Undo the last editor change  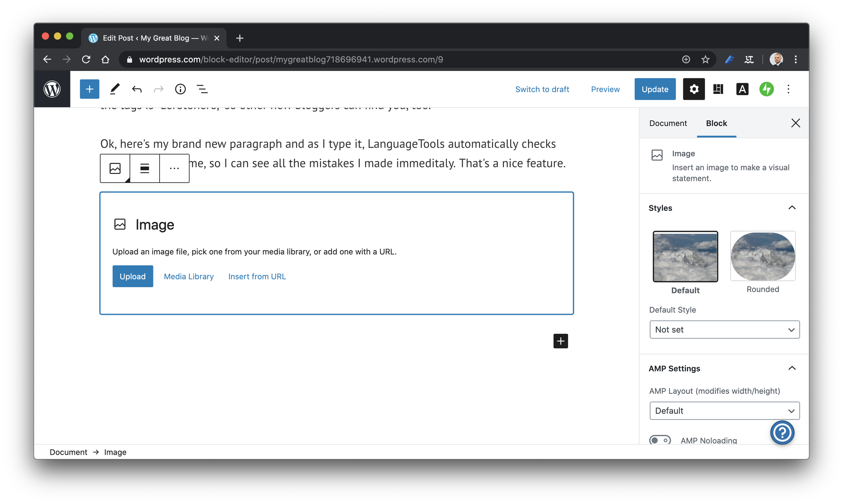click(137, 89)
